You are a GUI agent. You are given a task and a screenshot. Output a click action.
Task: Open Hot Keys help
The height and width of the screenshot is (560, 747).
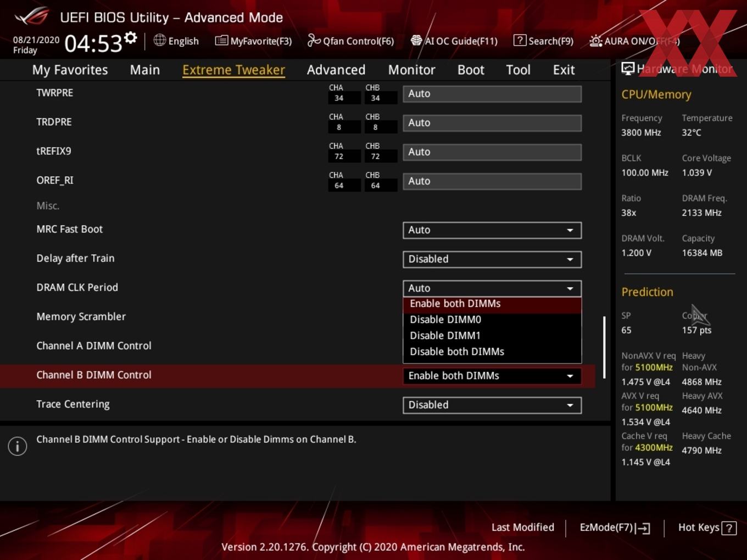coord(699,528)
